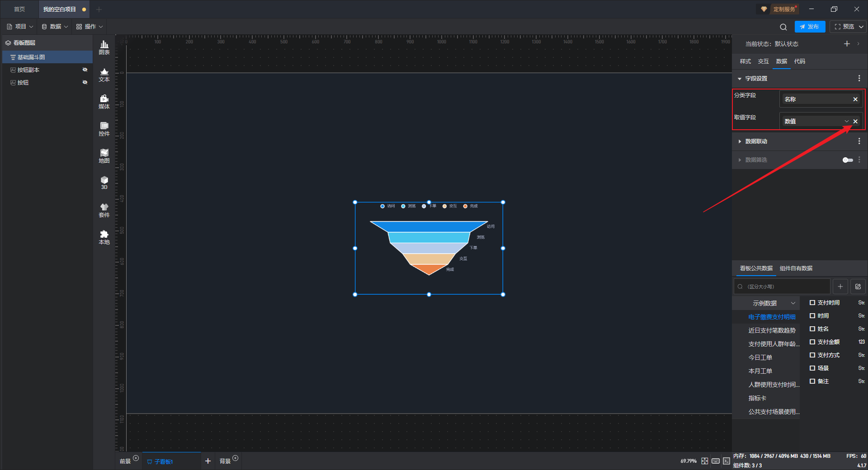Open the 地图 map components panel

click(x=104, y=156)
